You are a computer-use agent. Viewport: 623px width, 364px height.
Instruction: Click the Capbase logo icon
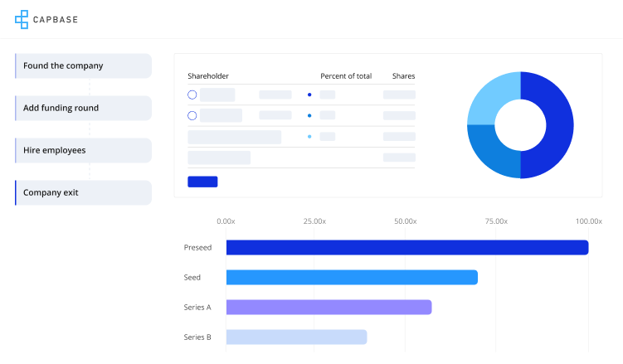point(22,19)
